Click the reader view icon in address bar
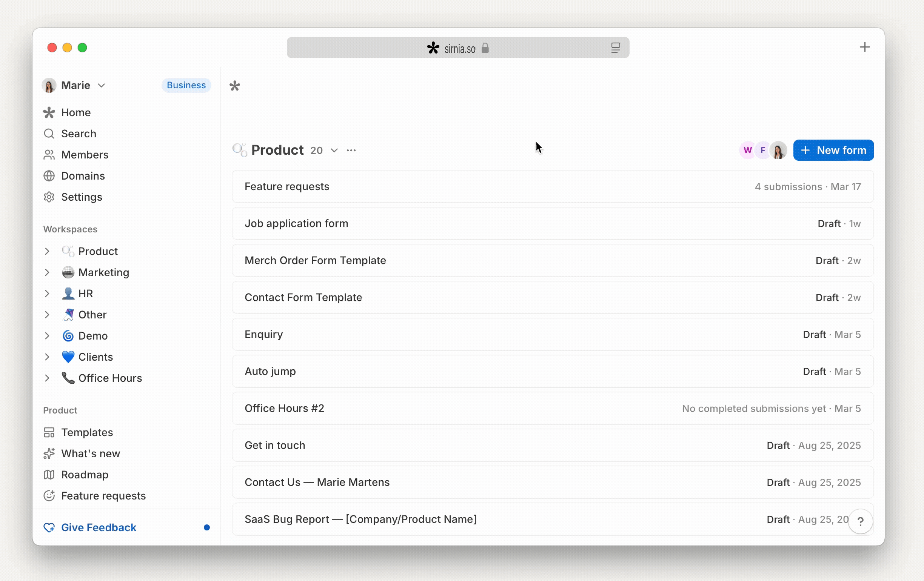Viewport: 924px width, 581px height. pyautogui.click(x=616, y=48)
